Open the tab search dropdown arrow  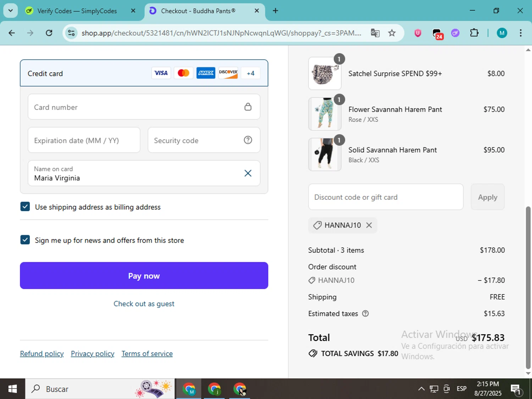11,11
